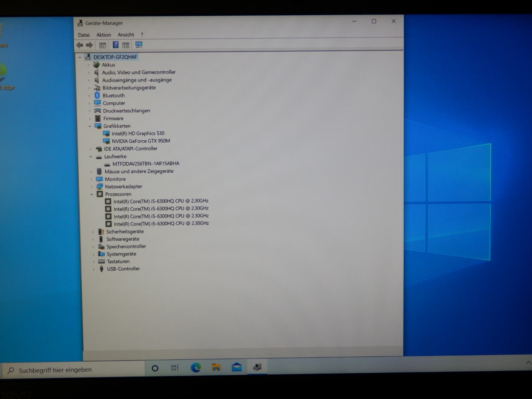532x399 pixels.
Task: Click the taskbar search box 'Suchbegriff hier eingeben'
Action: (x=73, y=370)
